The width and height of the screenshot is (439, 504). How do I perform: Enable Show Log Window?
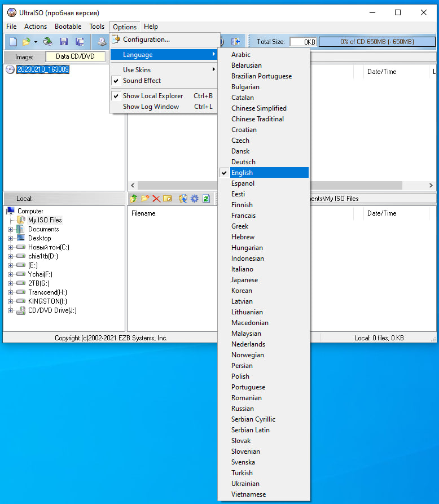163,107
